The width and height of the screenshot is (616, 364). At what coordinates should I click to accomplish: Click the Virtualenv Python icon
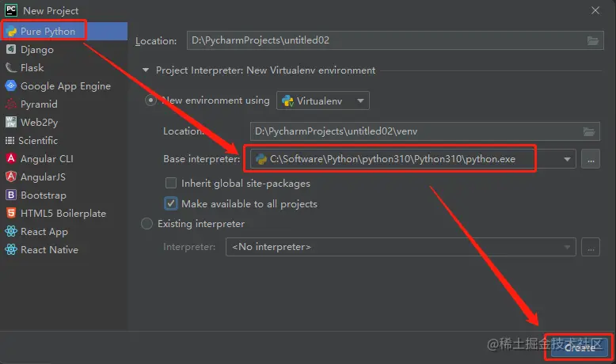[287, 101]
